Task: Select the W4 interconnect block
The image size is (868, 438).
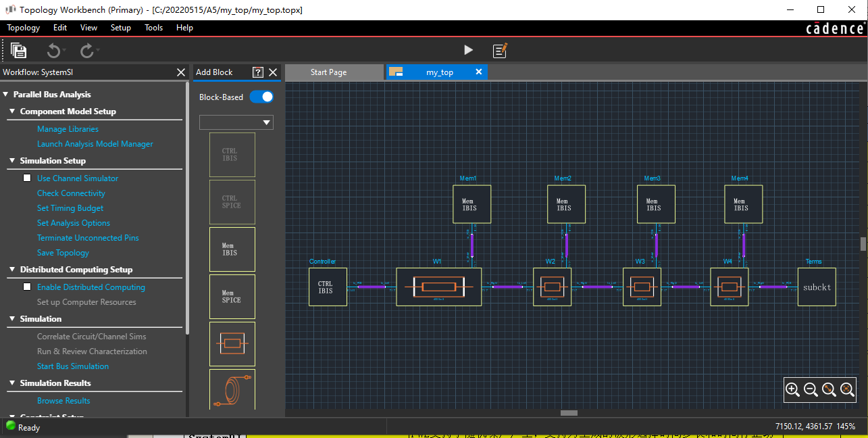Action: pyautogui.click(x=730, y=287)
